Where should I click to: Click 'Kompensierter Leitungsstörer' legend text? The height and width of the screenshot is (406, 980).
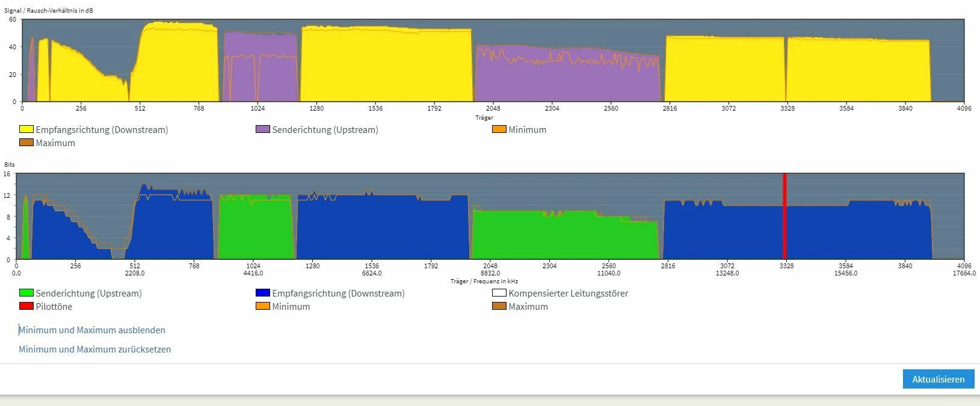pos(569,293)
